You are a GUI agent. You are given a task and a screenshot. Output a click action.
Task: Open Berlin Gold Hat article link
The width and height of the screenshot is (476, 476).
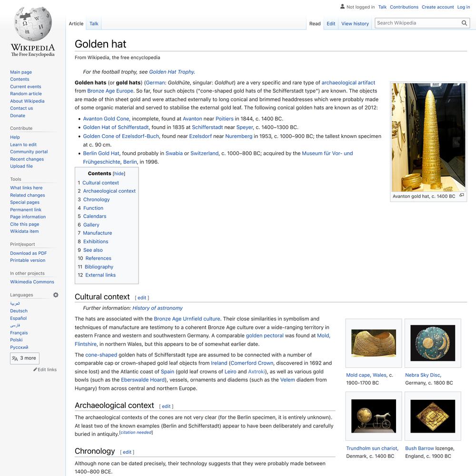click(101, 153)
